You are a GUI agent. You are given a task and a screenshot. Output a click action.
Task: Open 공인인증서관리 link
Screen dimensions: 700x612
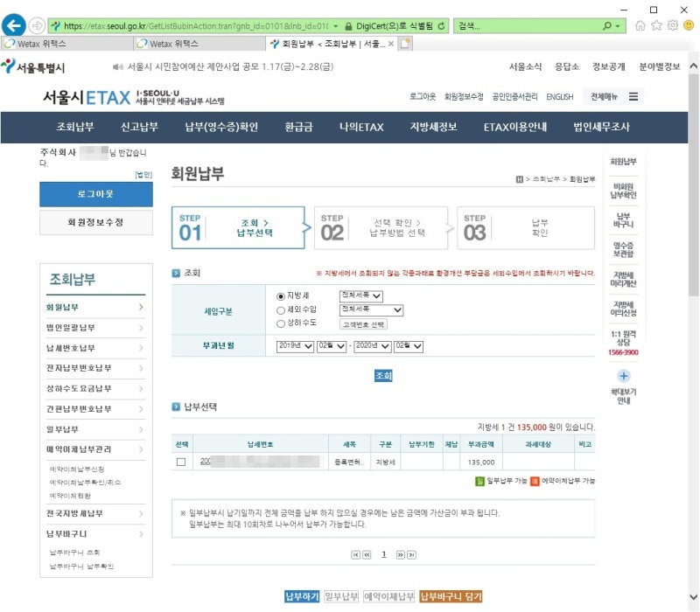pos(514,97)
